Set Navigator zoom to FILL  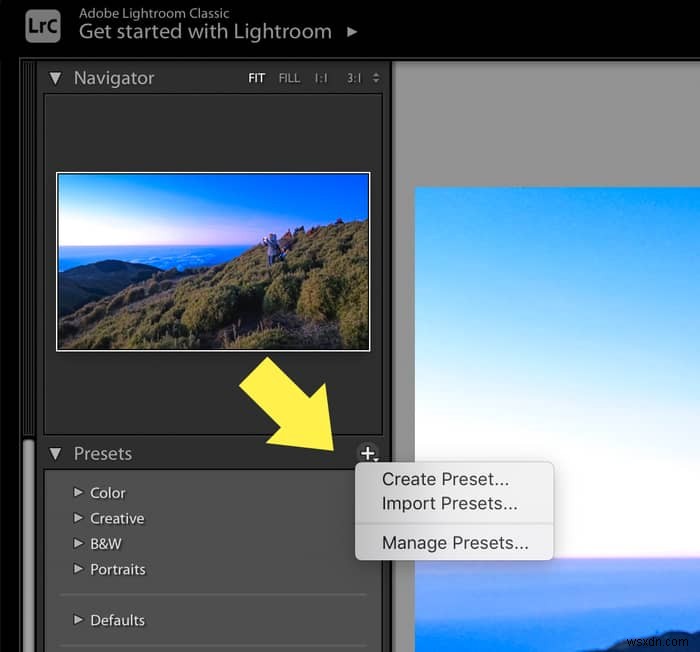pyautogui.click(x=289, y=78)
